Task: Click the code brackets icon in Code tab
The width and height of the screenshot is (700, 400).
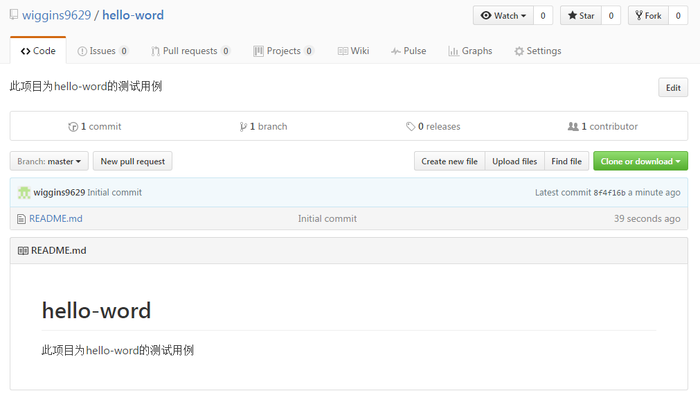Action: pyautogui.click(x=25, y=51)
